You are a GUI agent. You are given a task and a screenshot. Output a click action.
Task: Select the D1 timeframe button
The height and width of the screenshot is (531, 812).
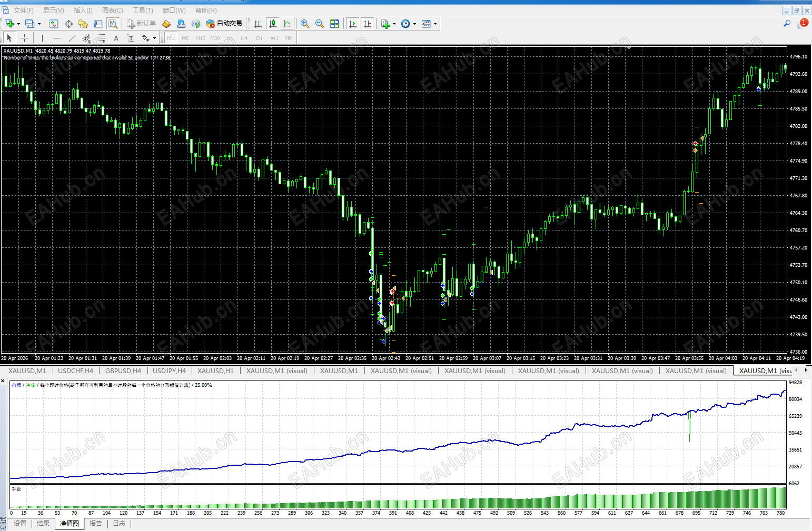[259, 38]
